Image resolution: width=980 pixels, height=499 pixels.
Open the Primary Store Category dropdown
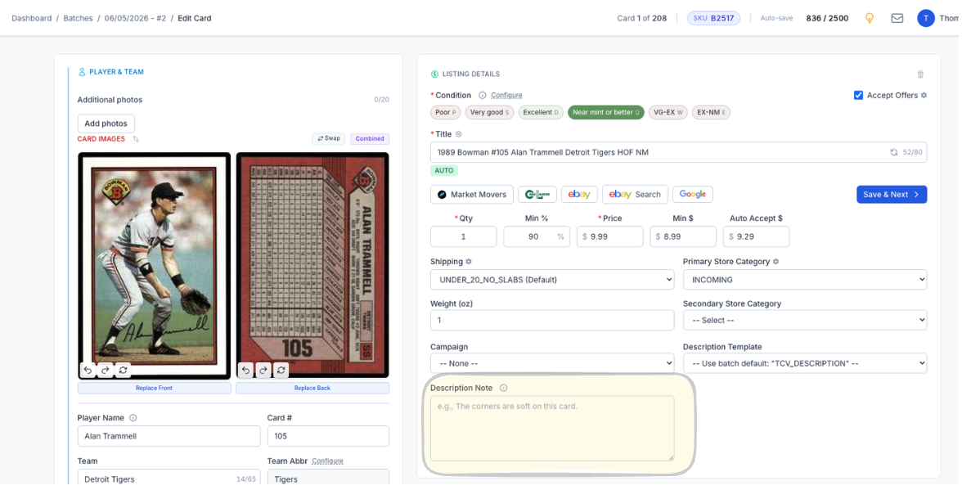click(x=805, y=280)
